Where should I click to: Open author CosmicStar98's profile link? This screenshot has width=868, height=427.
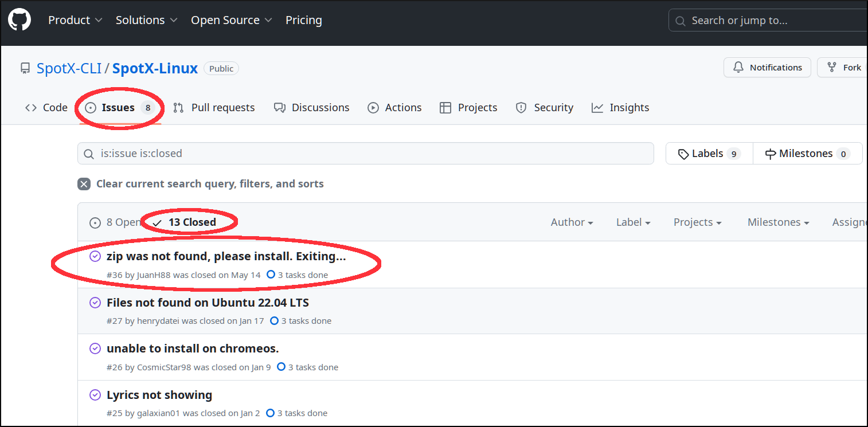[164, 367]
